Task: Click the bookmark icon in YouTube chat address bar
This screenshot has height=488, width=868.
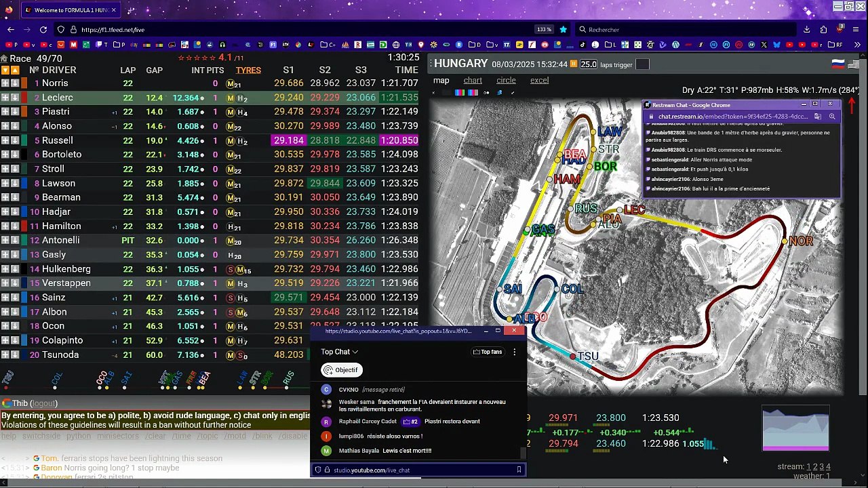Action: click(519, 470)
